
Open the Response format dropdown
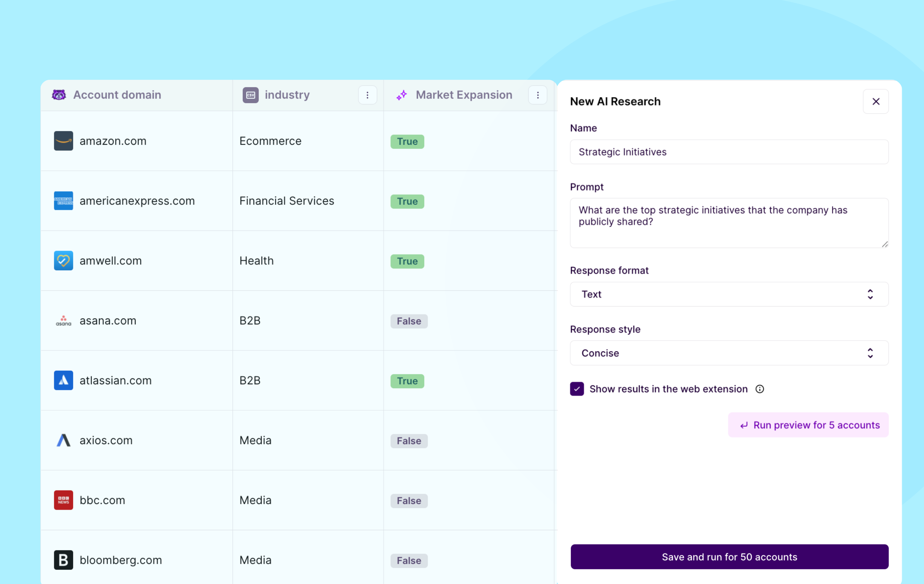click(729, 294)
